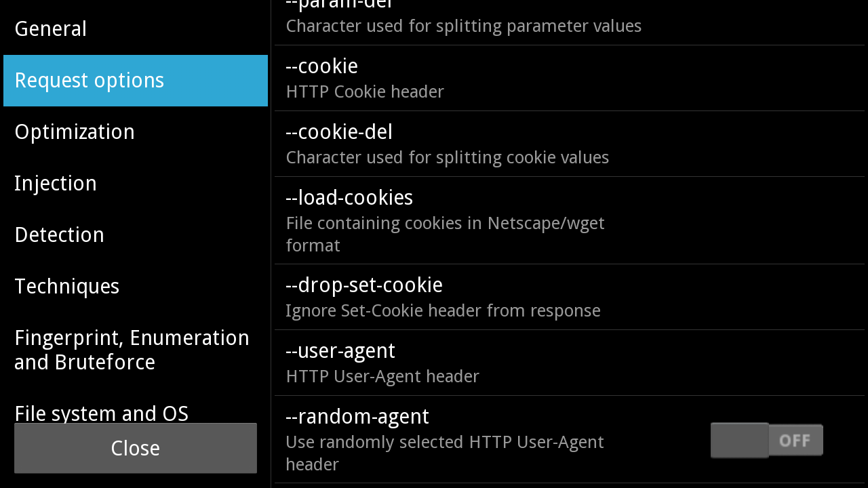The width and height of the screenshot is (868, 488).
Task: Toggle the --random-agent switch
Action: point(766,441)
